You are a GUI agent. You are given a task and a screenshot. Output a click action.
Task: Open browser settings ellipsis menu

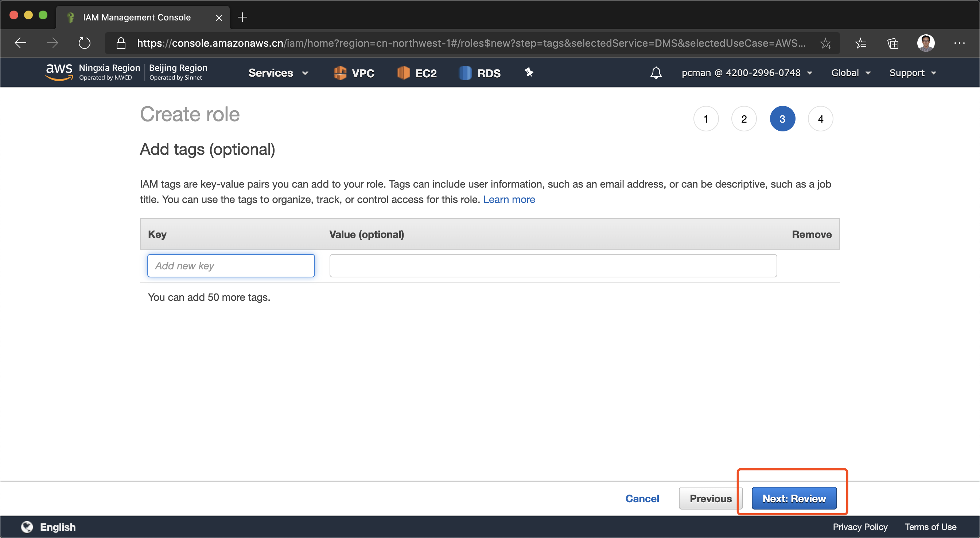coord(959,43)
